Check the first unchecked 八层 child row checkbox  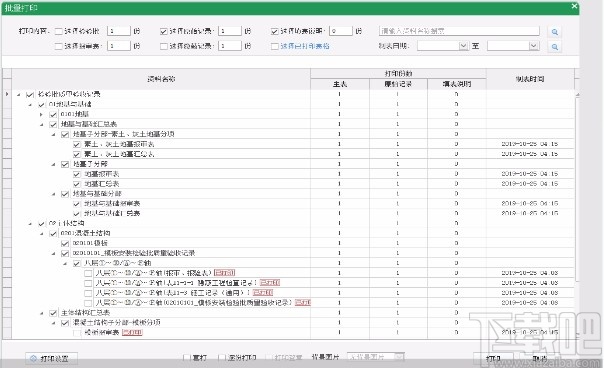tap(88, 273)
